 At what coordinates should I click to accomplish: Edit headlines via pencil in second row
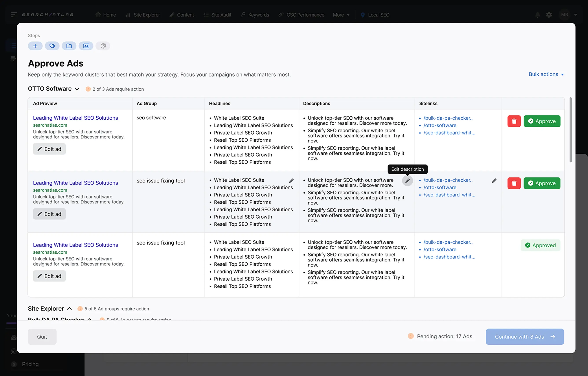[x=291, y=181]
